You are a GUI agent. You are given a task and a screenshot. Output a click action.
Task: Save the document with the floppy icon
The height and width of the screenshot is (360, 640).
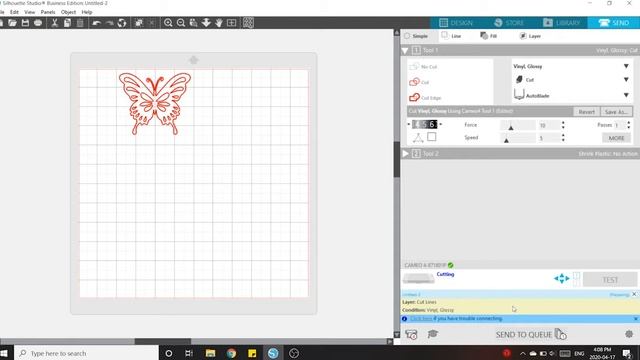[25, 23]
